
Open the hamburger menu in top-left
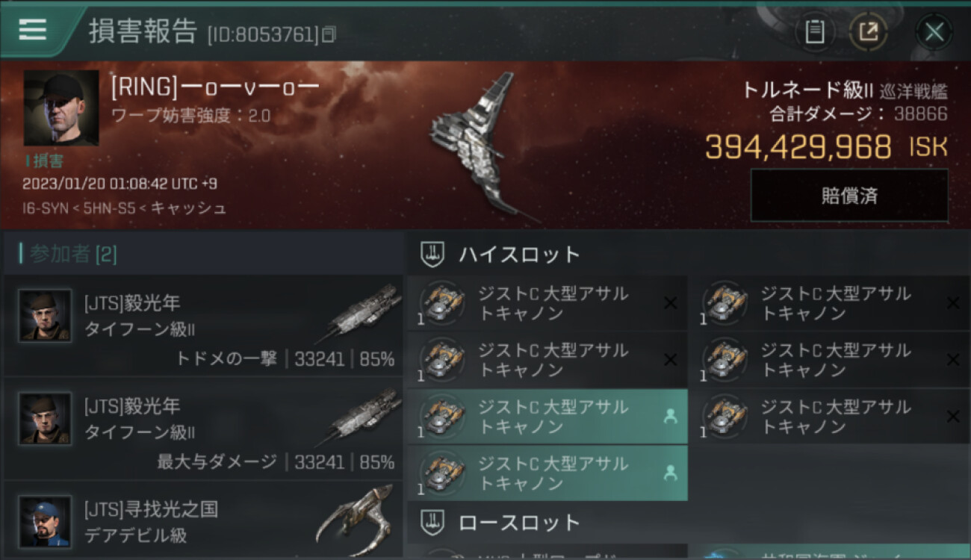pos(32,30)
